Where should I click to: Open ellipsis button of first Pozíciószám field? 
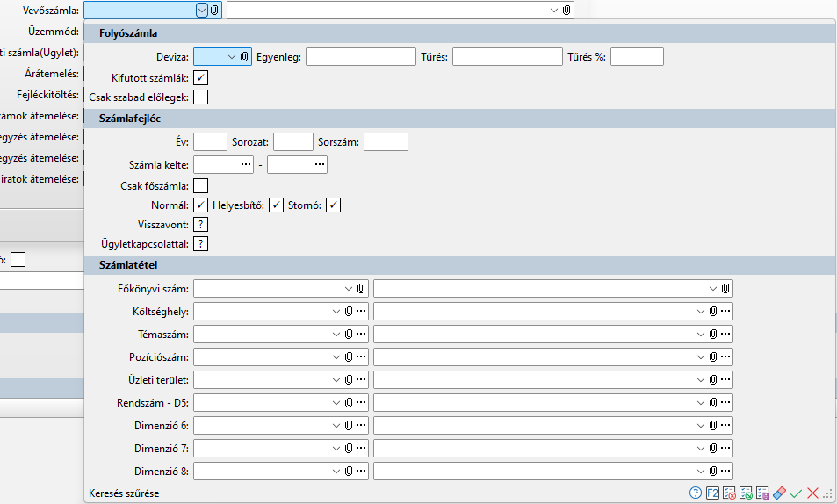point(361,356)
